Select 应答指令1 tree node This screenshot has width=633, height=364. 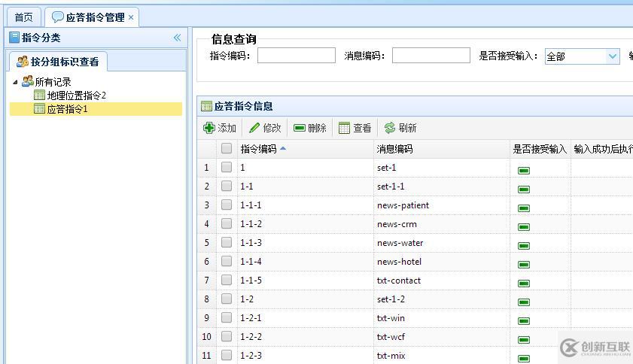67,109
